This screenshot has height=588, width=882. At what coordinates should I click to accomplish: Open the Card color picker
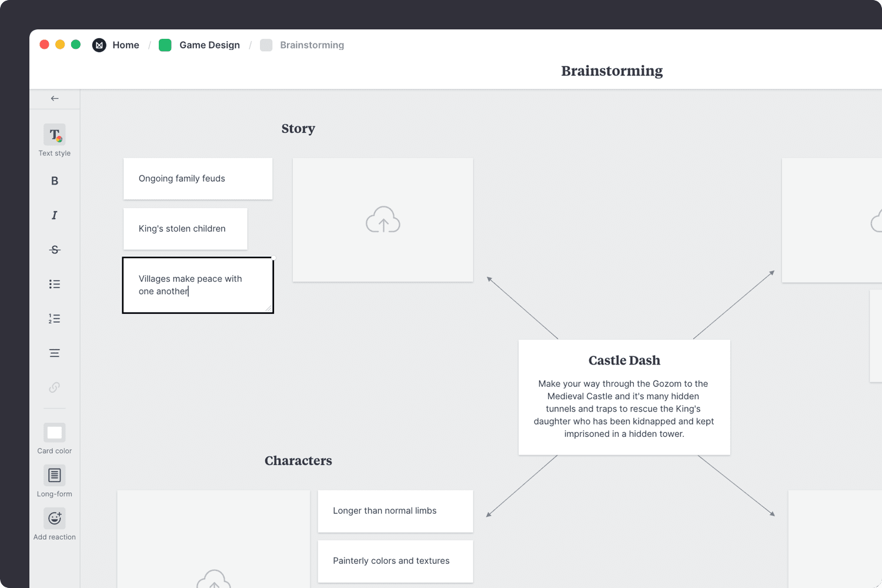[54, 432]
